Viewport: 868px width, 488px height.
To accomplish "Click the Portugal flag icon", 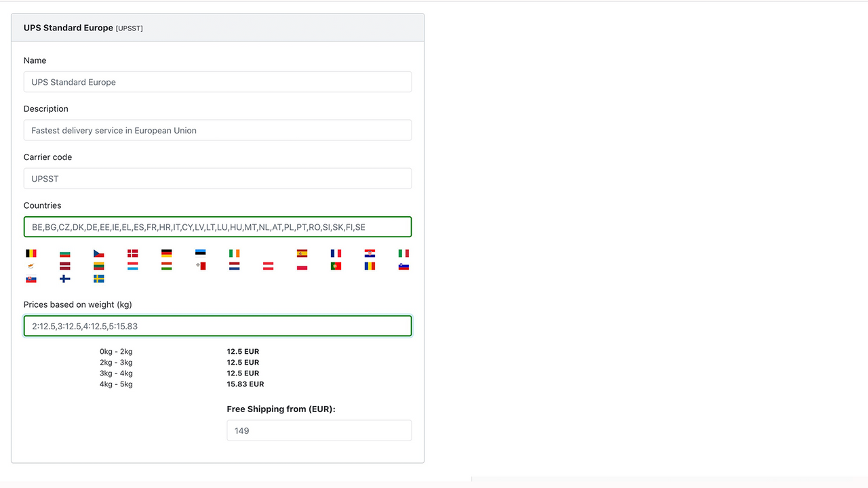I will [x=336, y=266].
